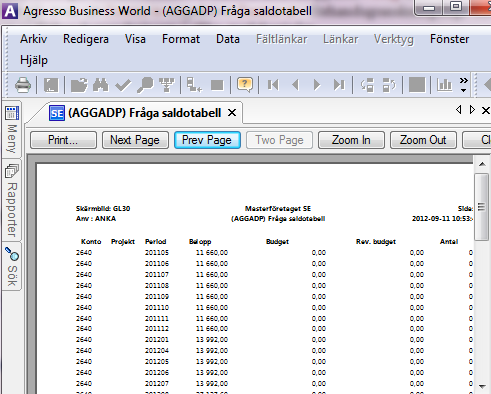
Task: Click the Anv : ANKA text
Action: (96, 219)
